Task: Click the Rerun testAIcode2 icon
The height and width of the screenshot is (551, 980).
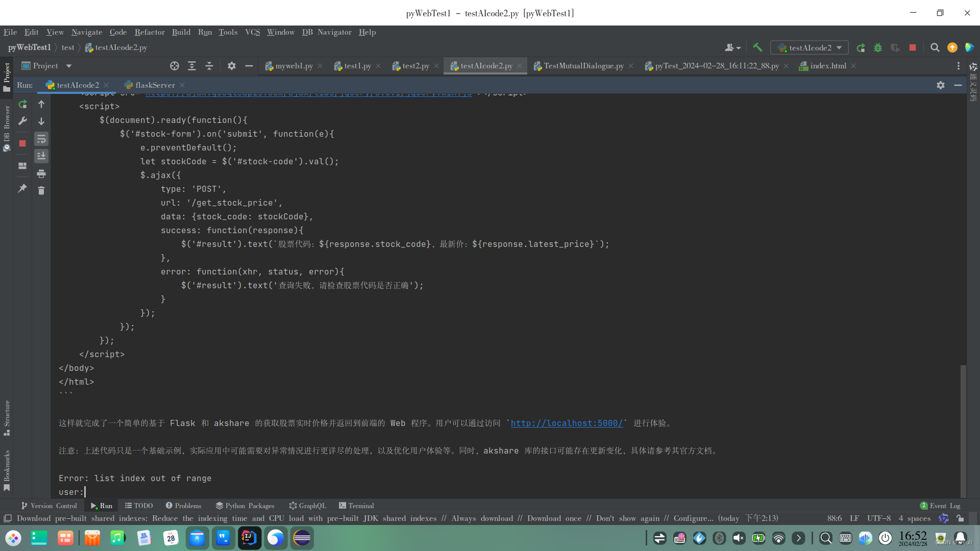Action: point(22,104)
